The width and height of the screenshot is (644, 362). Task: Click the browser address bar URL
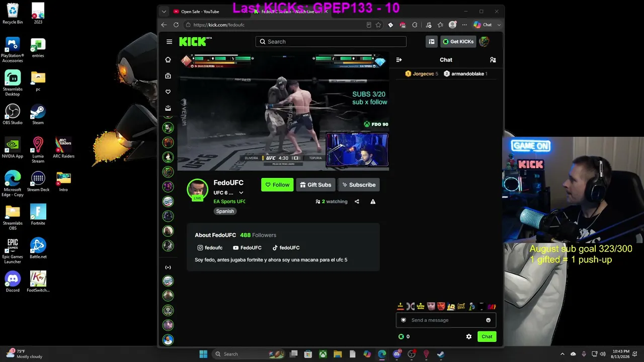click(x=219, y=25)
